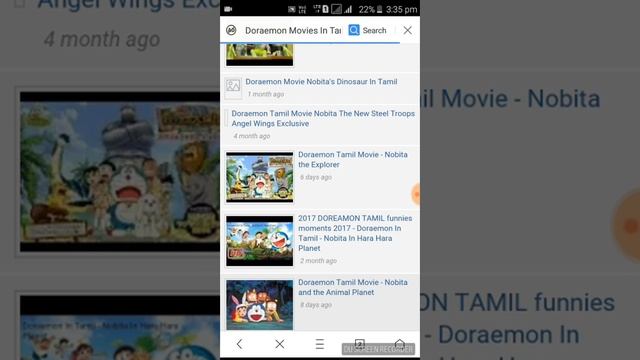Open the tabs switcher icon in bottom bar
Image resolution: width=640 pixels, height=360 pixels.
pos(360,344)
